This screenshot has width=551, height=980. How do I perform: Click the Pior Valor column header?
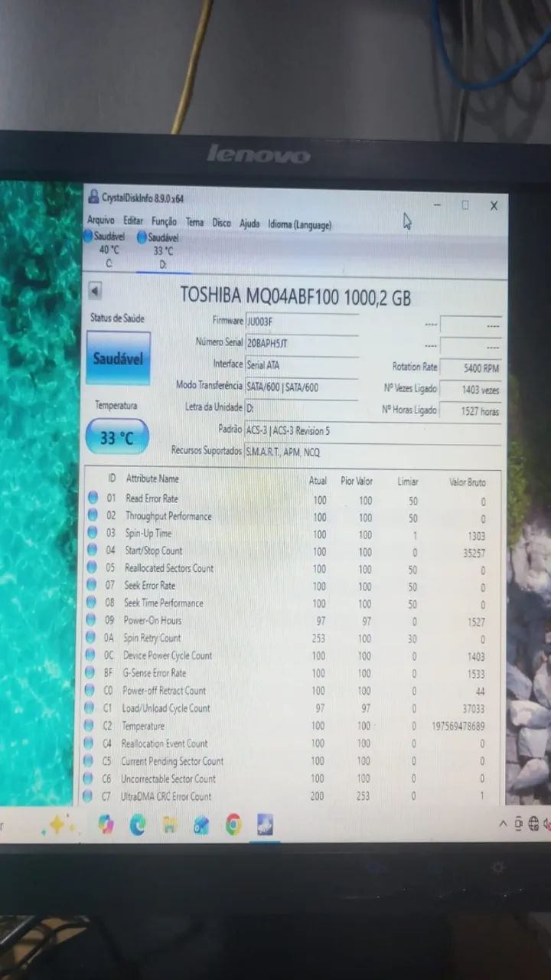tap(357, 481)
